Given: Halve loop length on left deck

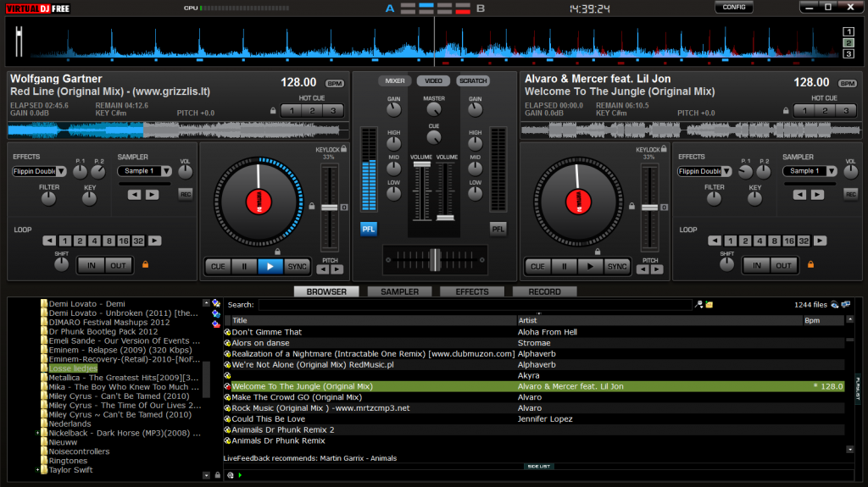Looking at the screenshot, I should click(x=49, y=241).
